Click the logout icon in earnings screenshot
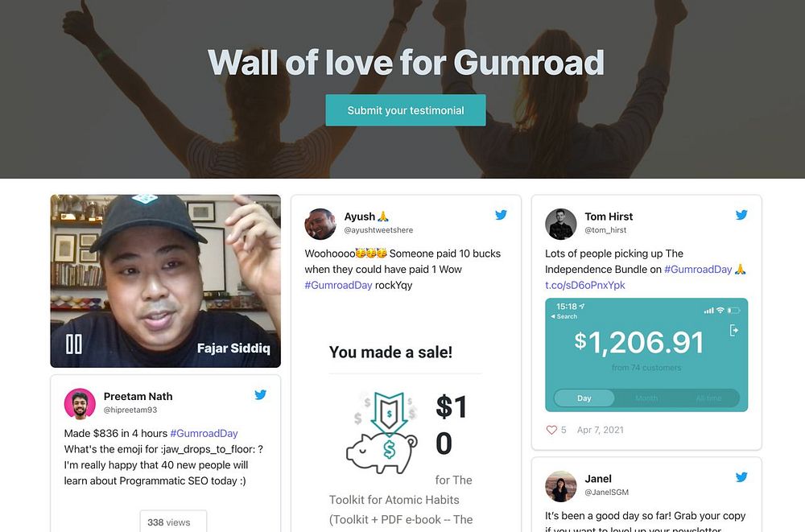The image size is (805, 532). click(x=734, y=330)
